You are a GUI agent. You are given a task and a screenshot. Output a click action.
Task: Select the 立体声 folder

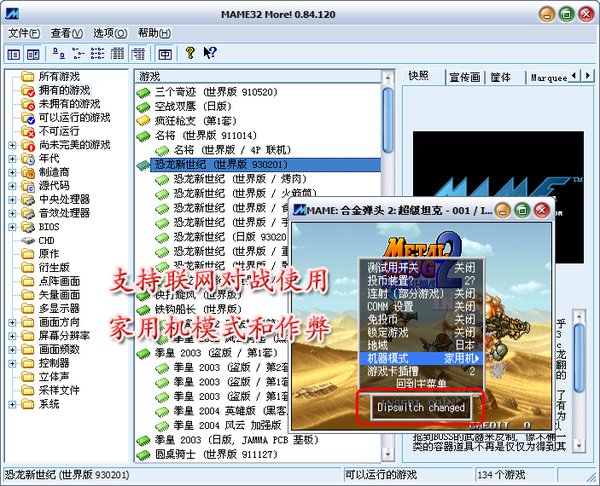tap(54, 377)
